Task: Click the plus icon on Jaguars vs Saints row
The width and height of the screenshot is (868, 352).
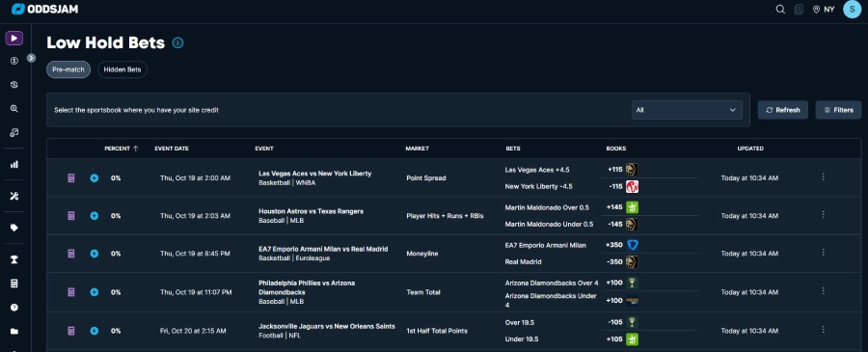Action: [x=95, y=331]
